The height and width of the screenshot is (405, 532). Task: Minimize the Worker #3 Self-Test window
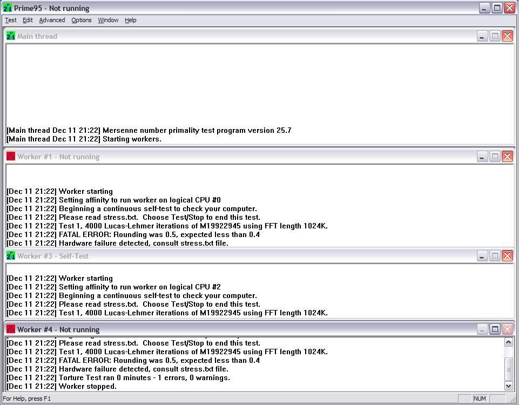pos(482,256)
